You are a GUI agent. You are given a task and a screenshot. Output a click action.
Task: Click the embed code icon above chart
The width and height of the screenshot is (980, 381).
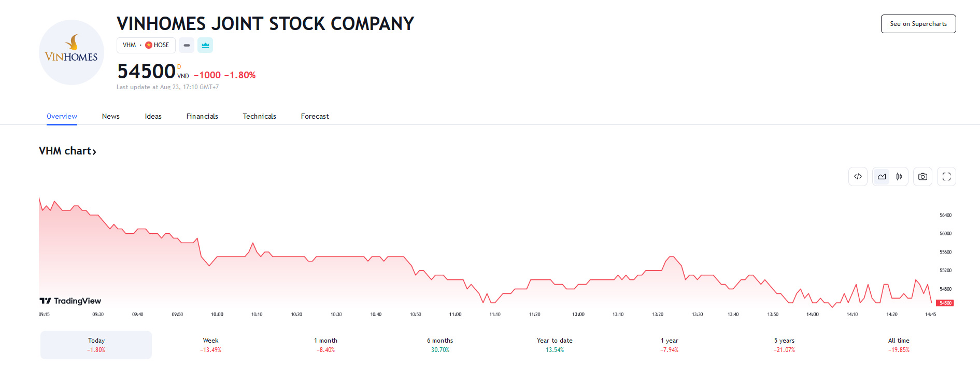pos(858,177)
